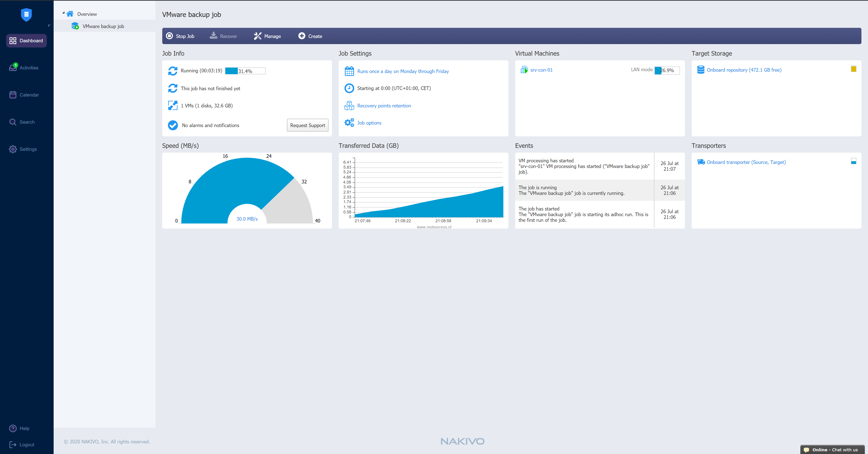
Task: Open the Job options link
Action: click(x=369, y=123)
